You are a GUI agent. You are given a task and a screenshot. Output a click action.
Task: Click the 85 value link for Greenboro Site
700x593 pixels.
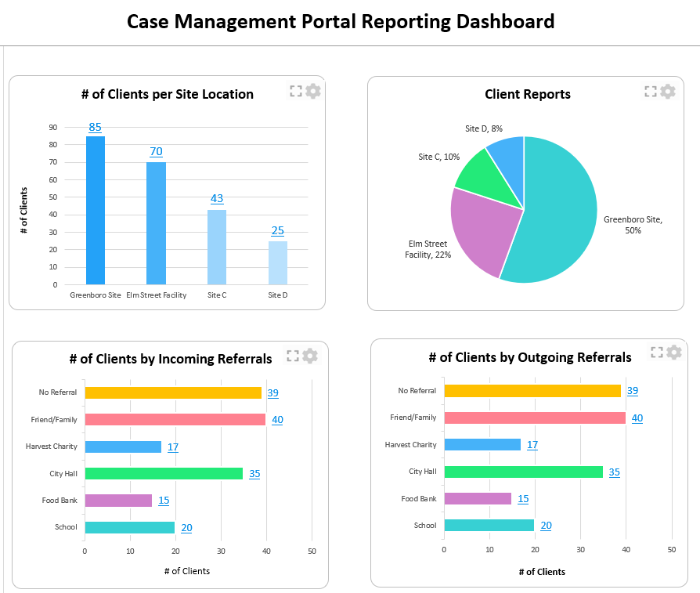[95, 127]
